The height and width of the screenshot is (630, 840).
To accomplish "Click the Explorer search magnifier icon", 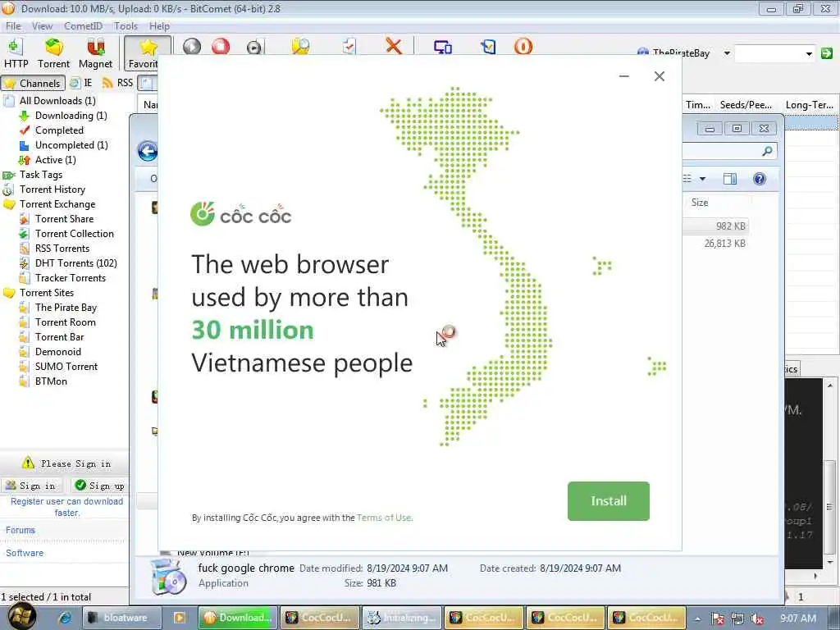I will (767, 152).
